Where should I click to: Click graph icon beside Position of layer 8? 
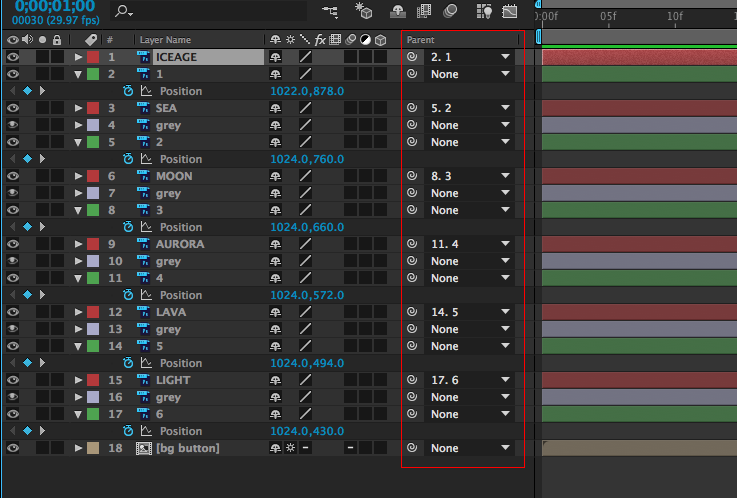(146, 227)
